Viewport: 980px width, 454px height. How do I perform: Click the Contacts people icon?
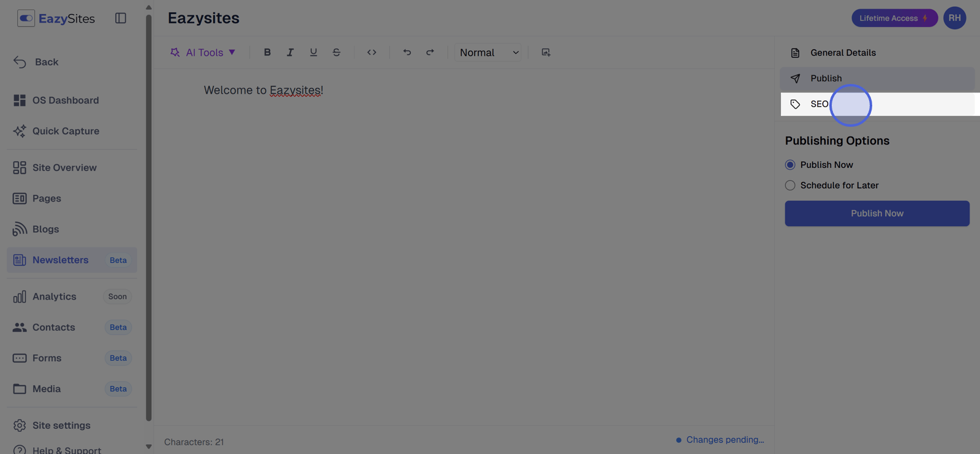[x=20, y=327]
